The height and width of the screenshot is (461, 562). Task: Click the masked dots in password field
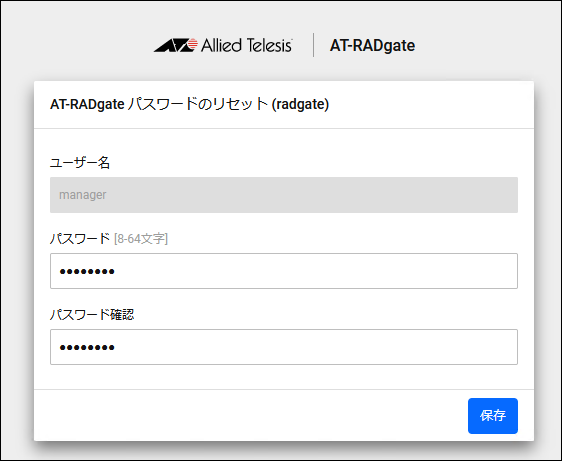click(x=87, y=272)
